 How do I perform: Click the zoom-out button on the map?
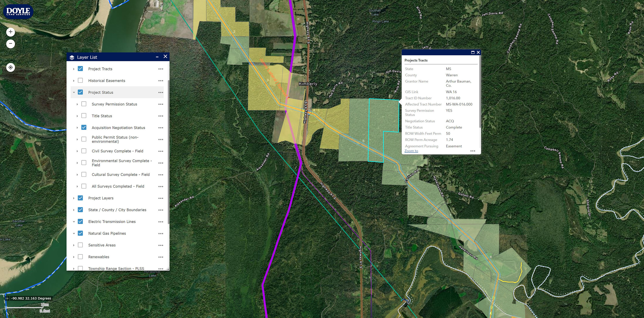point(10,44)
